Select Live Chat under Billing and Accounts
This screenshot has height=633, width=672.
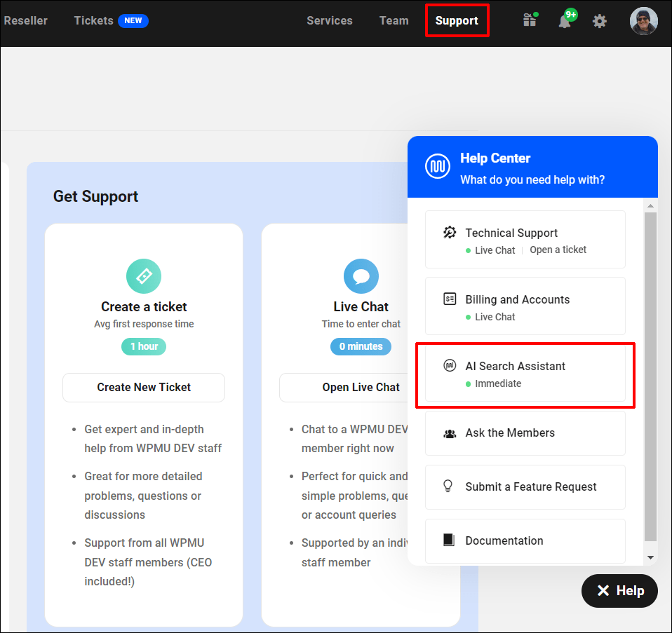point(495,317)
